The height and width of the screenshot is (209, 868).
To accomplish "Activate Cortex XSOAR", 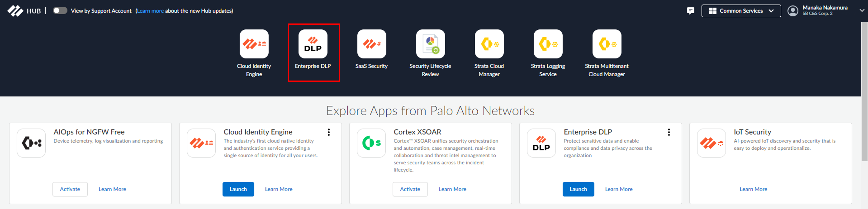I will [410, 189].
